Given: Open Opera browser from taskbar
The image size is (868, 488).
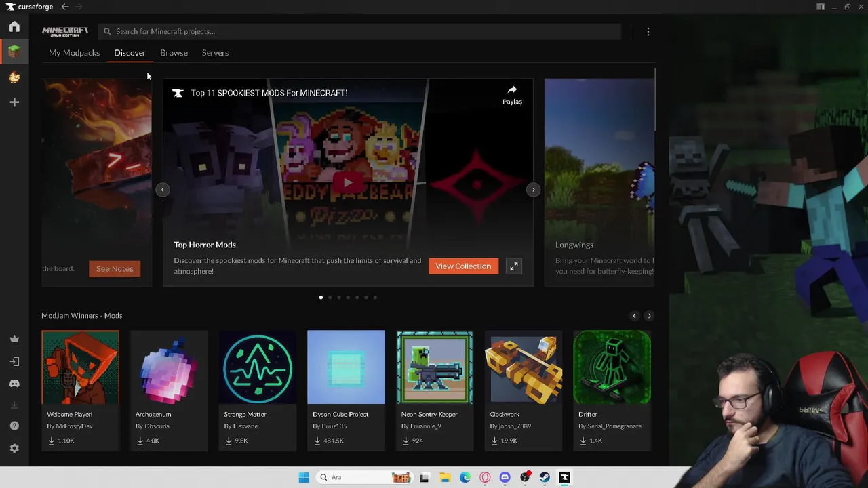Looking at the screenshot, I should 485,477.
